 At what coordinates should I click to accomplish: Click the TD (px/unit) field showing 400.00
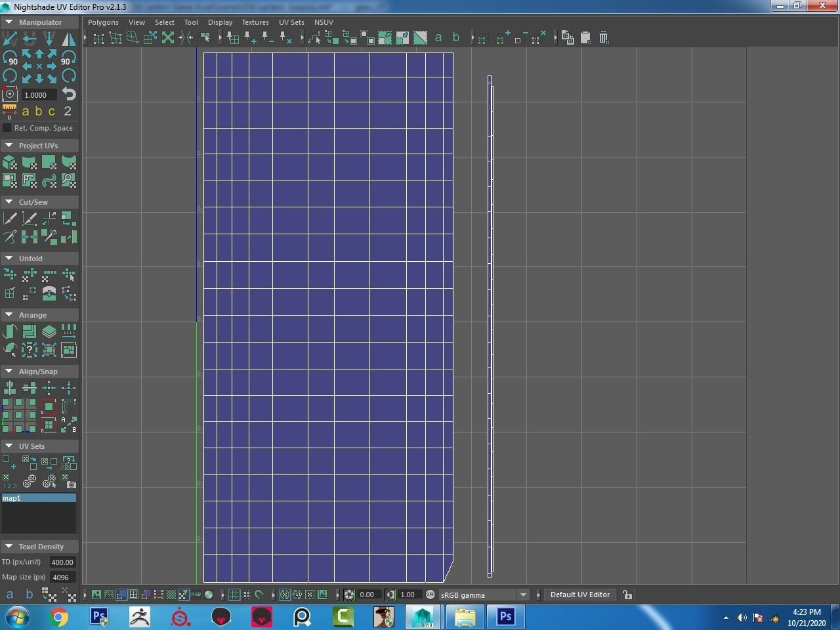62,562
